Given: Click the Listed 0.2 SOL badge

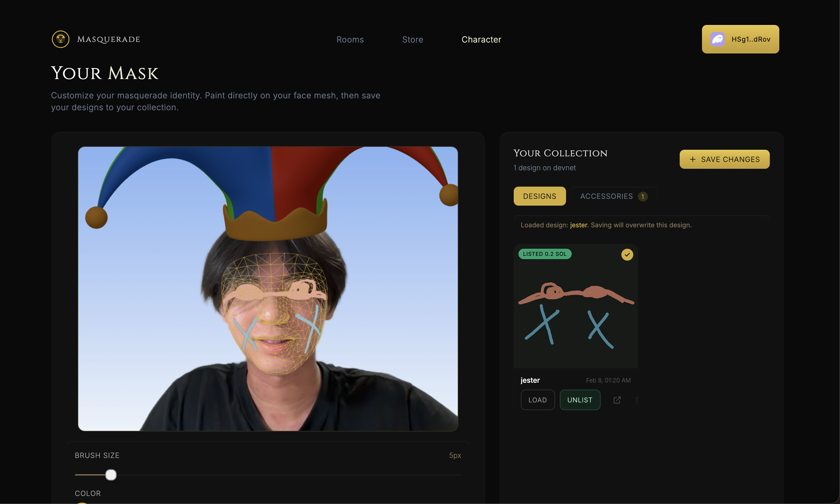Looking at the screenshot, I should [545, 254].
